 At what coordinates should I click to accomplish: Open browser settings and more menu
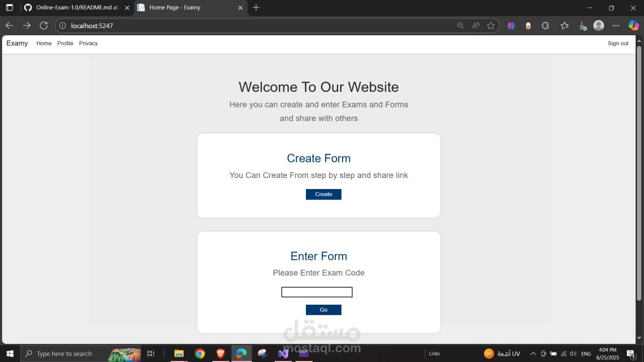click(x=616, y=26)
